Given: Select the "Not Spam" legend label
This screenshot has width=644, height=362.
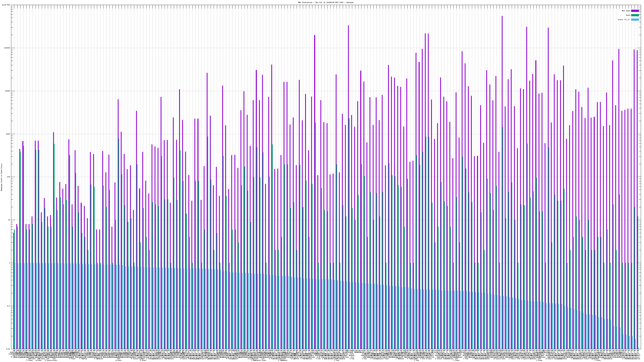Looking at the screenshot, I should point(626,11).
